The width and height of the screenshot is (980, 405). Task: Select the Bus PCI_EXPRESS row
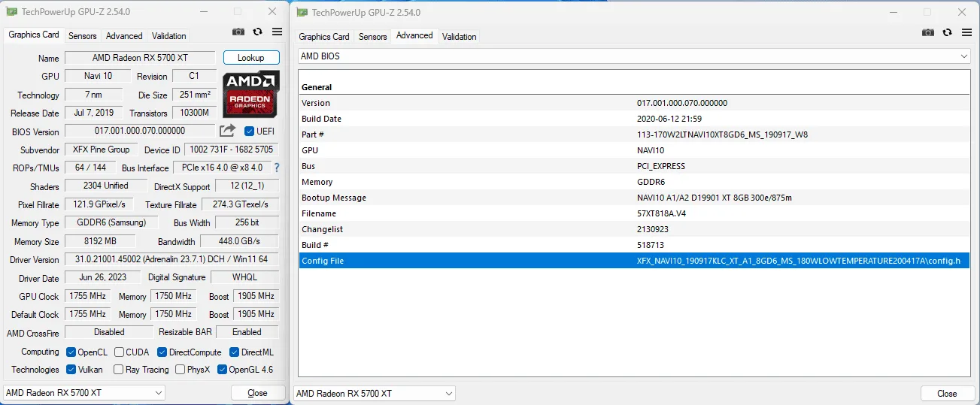634,166
